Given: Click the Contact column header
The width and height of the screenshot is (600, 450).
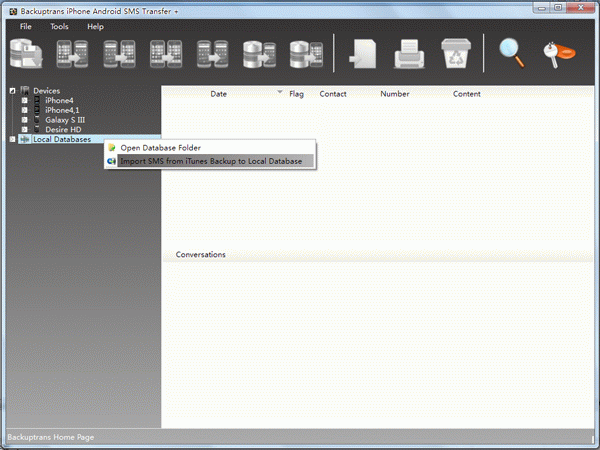Looking at the screenshot, I should click(333, 94).
